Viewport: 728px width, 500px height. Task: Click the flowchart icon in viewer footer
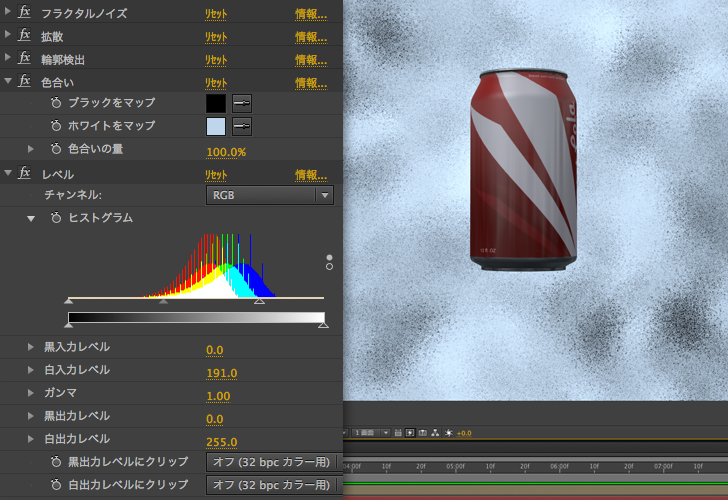click(436, 432)
